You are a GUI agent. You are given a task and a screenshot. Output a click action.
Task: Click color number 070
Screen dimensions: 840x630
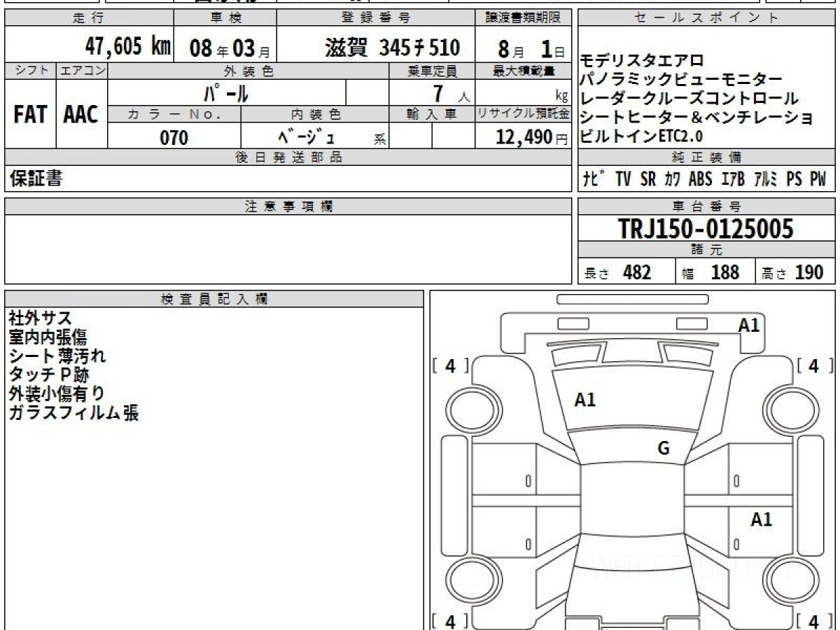click(174, 138)
